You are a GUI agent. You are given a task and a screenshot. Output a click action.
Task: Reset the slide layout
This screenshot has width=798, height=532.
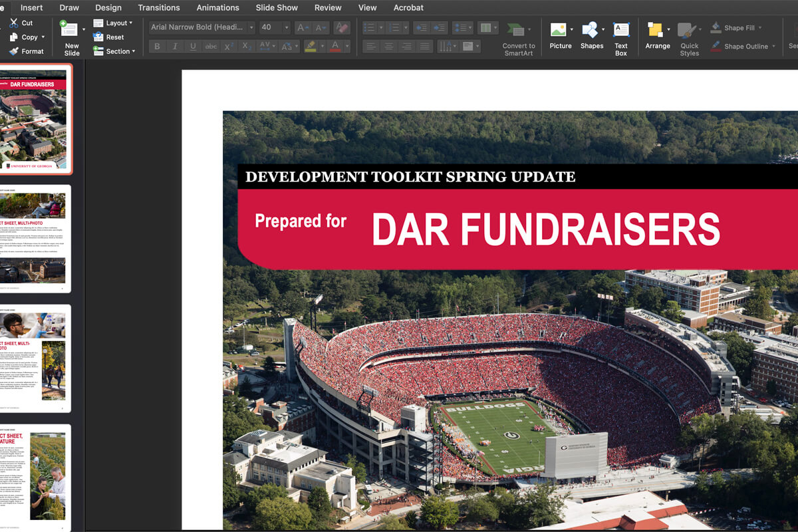tap(109, 37)
